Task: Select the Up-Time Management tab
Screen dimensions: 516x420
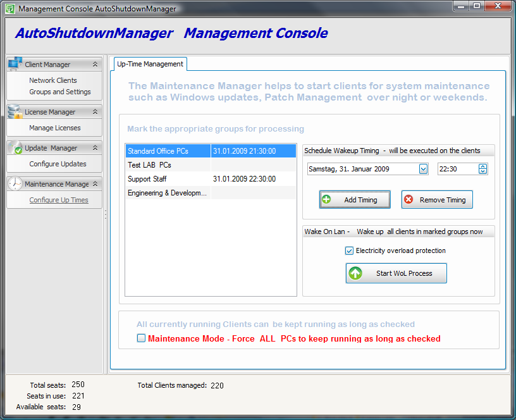Action: 150,64
